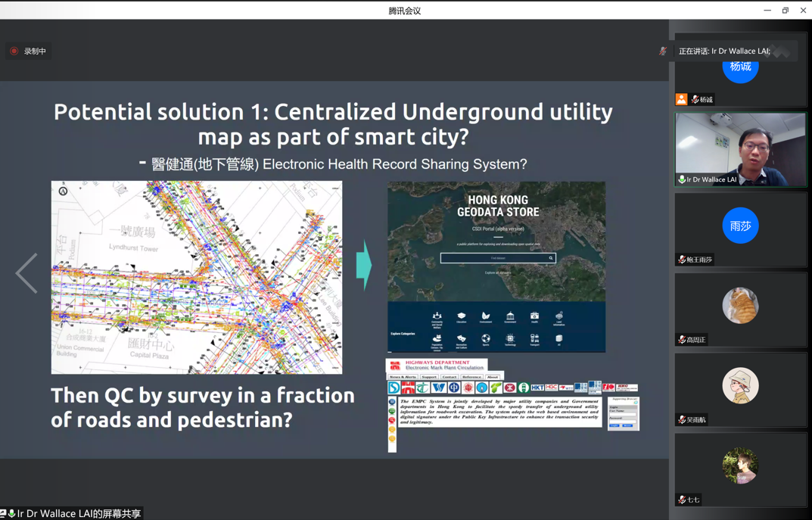Click the Hong Kong Geodata Store screenshot
Viewport: 812px width, 520px height.
496,266
